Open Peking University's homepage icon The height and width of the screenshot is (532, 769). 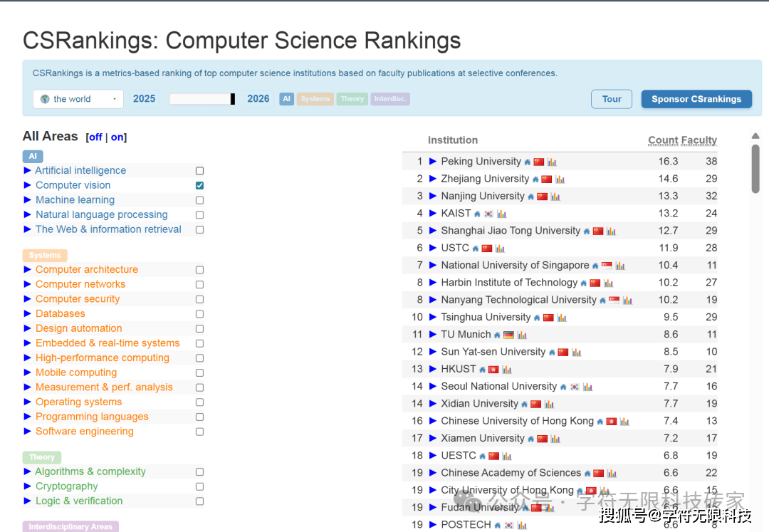(x=528, y=162)
